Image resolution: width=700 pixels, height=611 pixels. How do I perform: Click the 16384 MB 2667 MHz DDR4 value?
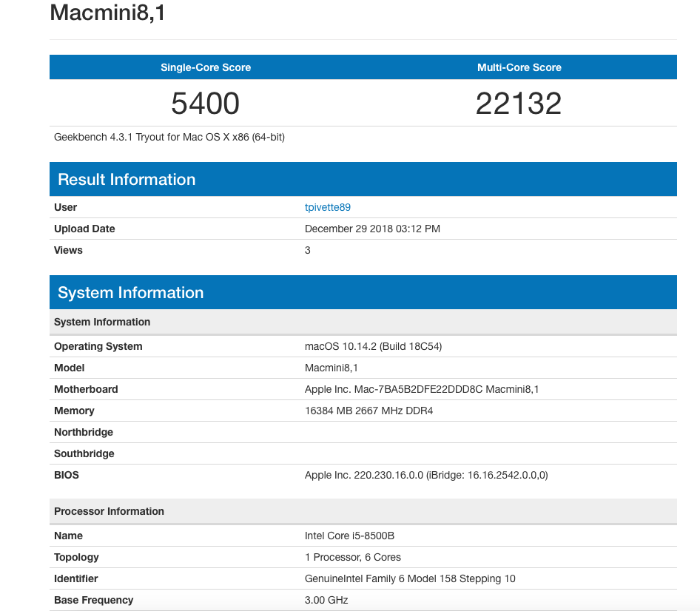coord(368,411)
